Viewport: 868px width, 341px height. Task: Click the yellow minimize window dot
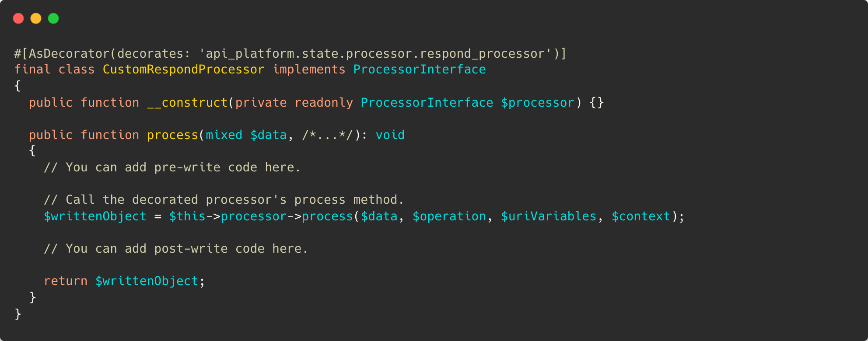36,18
